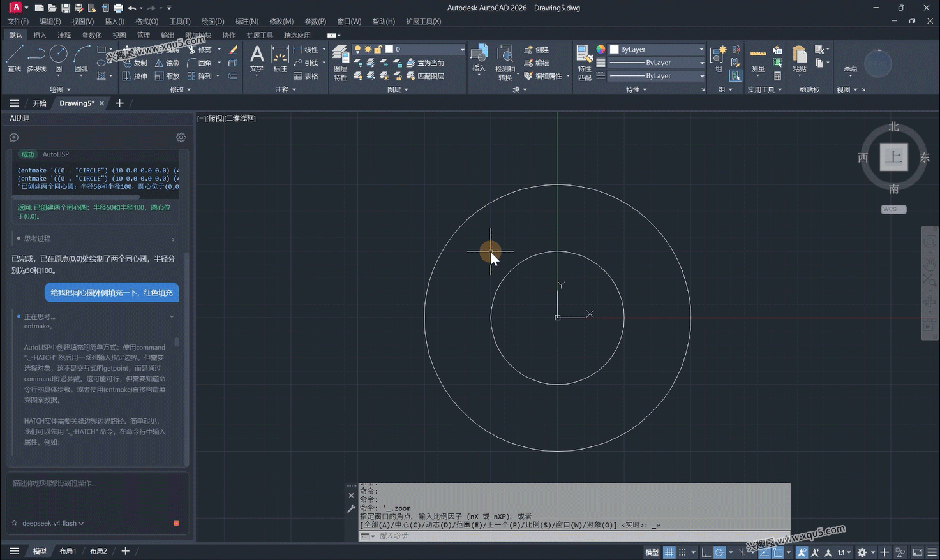Click the Copy (复制) tool
Image resolution: width=940 pixels, height=560 pixels.
[135, 63]
